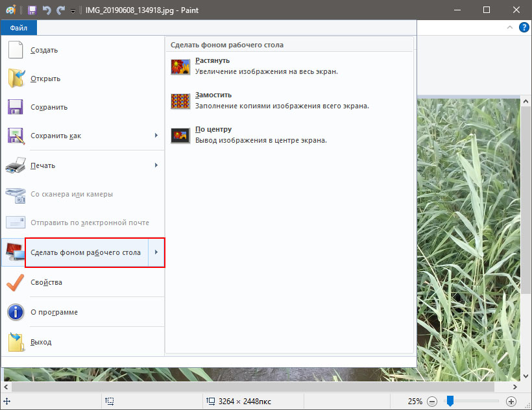Click the horizontal scrollbar left arrow
The image size is (532, 410).
tap(6, 387)
